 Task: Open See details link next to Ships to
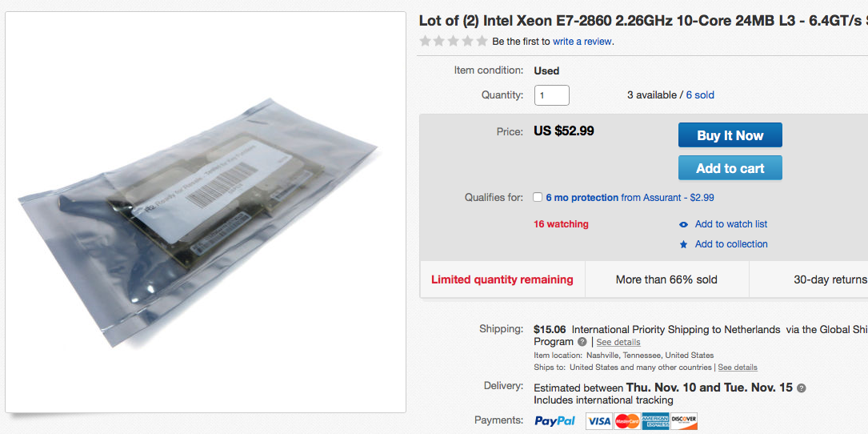pos(738,368)
